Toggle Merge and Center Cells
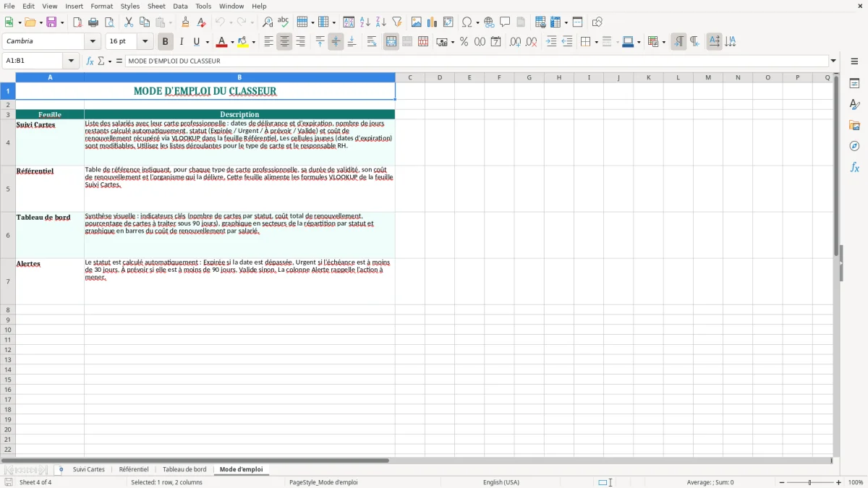The width and height of the screenshot is (868, 488). pyautogui.click(x=391, y=42)
